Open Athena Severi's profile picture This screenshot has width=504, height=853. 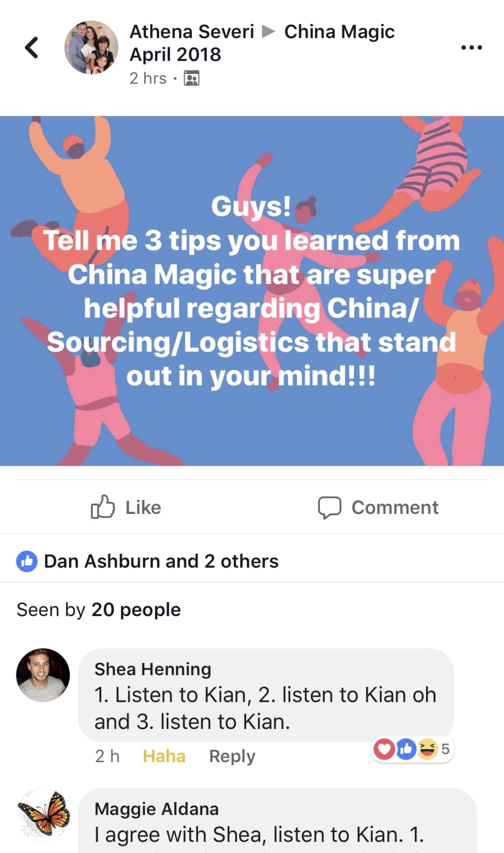pos(91,47)
